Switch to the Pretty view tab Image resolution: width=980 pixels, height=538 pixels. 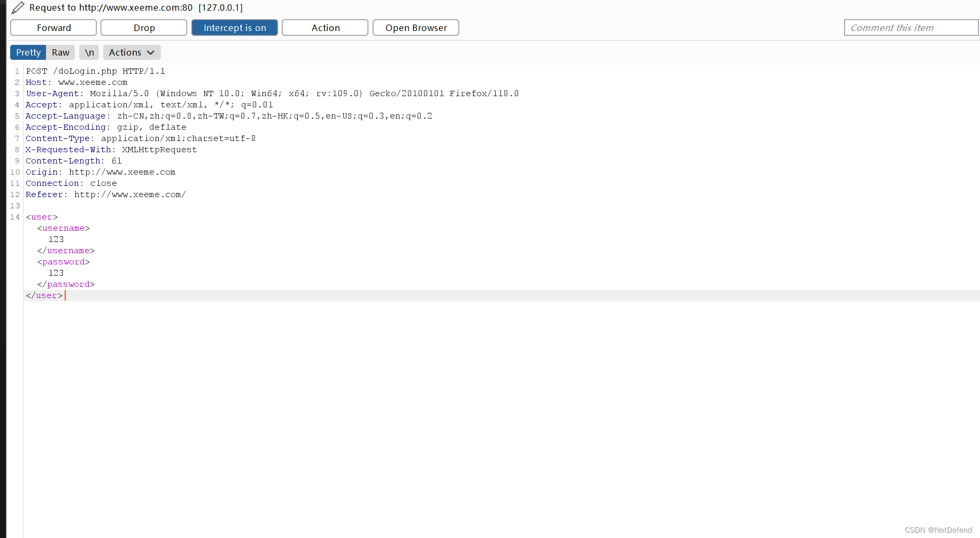pyautogui.click(x=28, y=52)
